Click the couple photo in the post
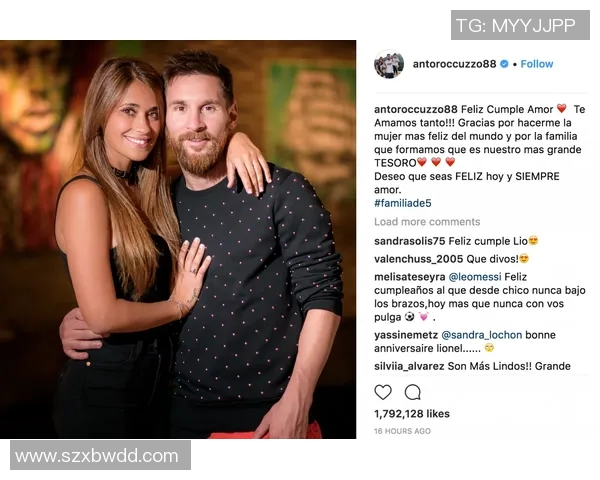Viewport: 600px width, 480px height. 178,240
